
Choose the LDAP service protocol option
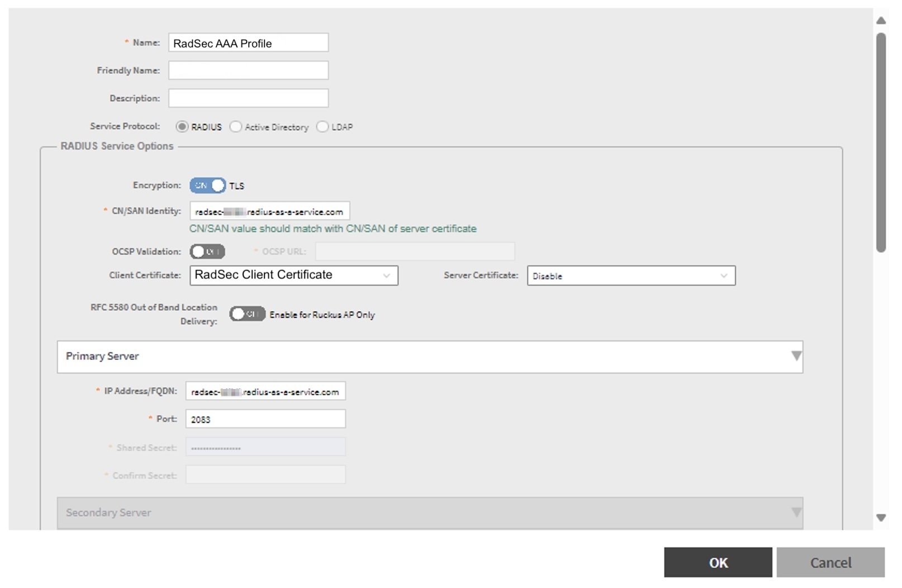[x=322, y=127]
